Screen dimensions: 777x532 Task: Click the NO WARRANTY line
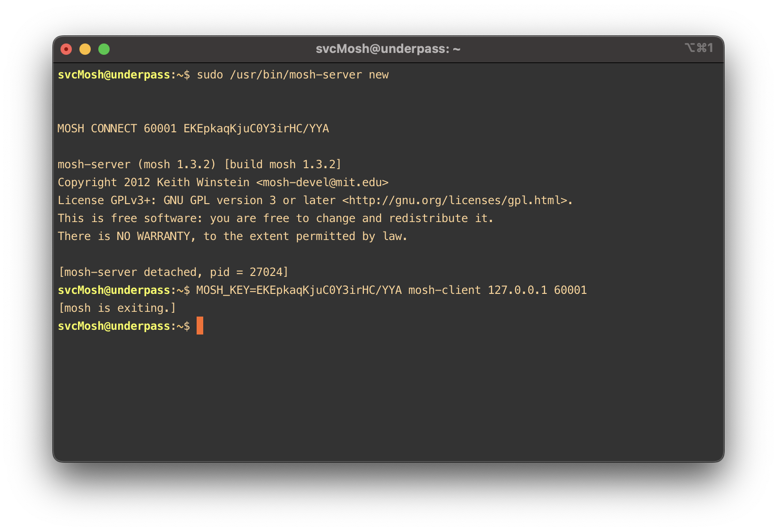[233, 236]
